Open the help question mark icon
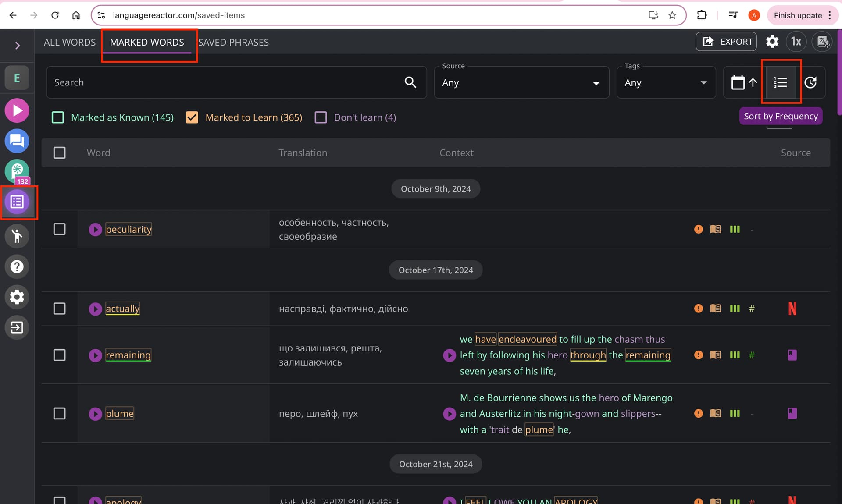This screenshot has width=842, height=504. (17, 266)
